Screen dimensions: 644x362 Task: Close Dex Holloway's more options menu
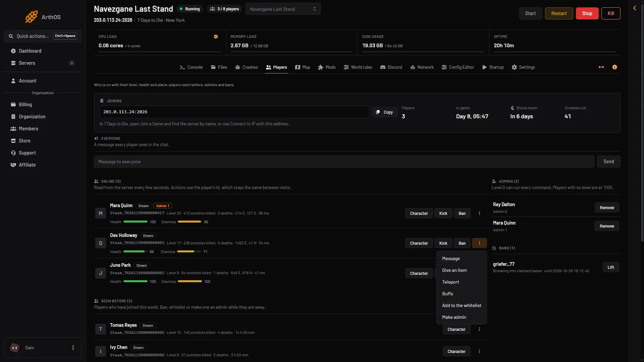point(479,243)
